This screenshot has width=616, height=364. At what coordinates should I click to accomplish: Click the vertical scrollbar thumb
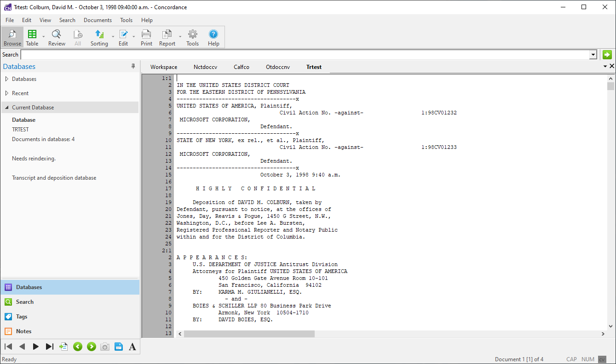(x=610, y=86)
